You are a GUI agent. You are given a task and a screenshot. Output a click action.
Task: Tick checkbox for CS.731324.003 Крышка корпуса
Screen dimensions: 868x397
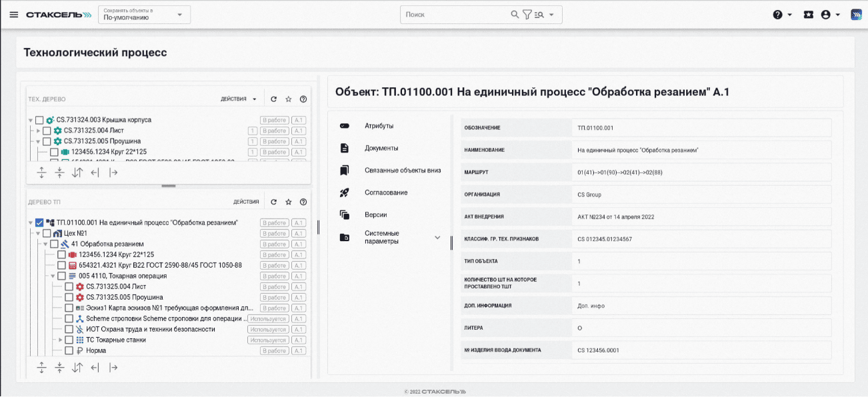point(39,120)
